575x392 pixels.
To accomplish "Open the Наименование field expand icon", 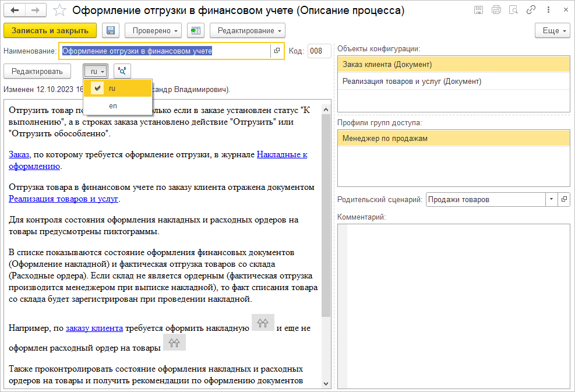I will (x=277, y=51).
